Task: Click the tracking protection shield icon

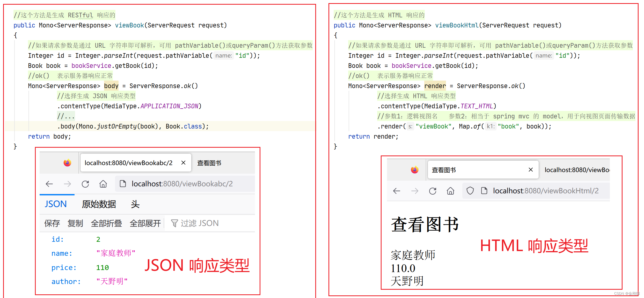Action: click(x=470, y=191)
